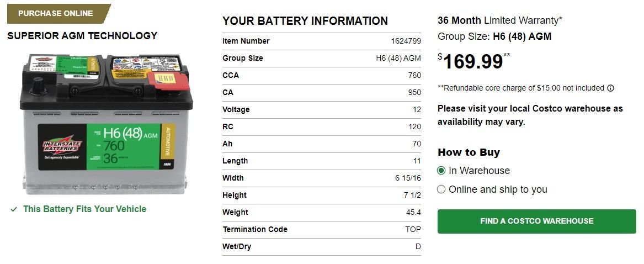Click the $169.99 price
The image size is (644, 264).
tap(473, 62)
